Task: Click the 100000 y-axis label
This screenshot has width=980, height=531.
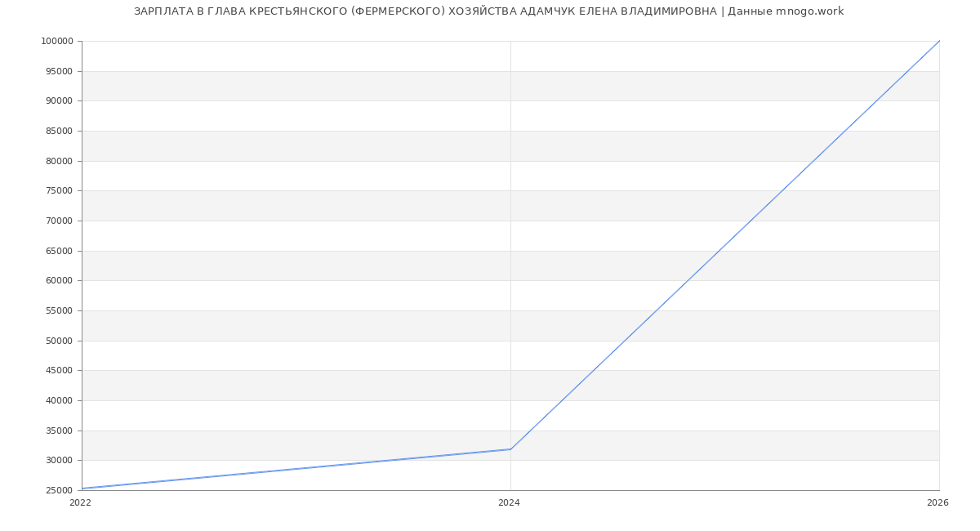Action: click(56, 42)
